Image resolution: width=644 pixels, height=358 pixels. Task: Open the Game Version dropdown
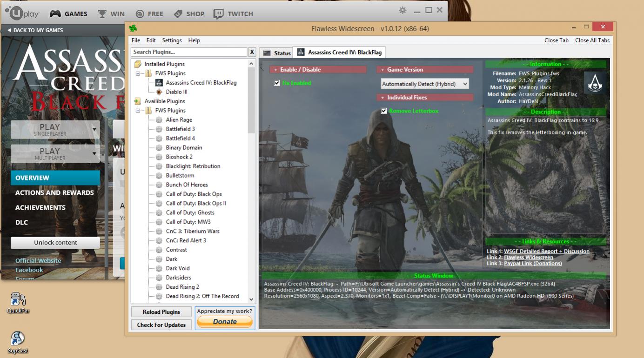tap(425, 84)
